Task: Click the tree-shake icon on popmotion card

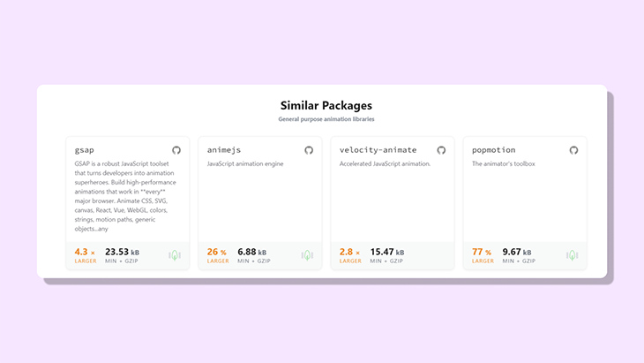Action: point(572,255)
